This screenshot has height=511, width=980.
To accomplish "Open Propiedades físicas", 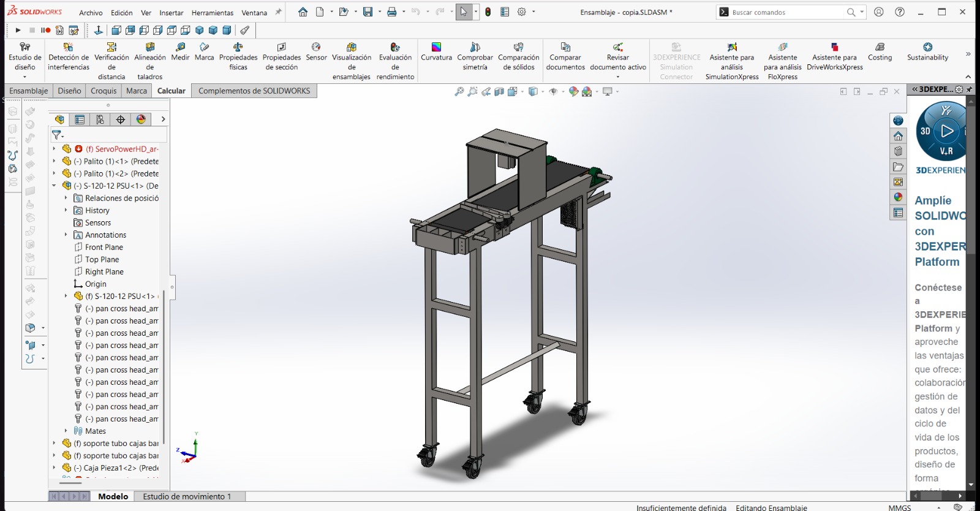I will tap(238, 56).
